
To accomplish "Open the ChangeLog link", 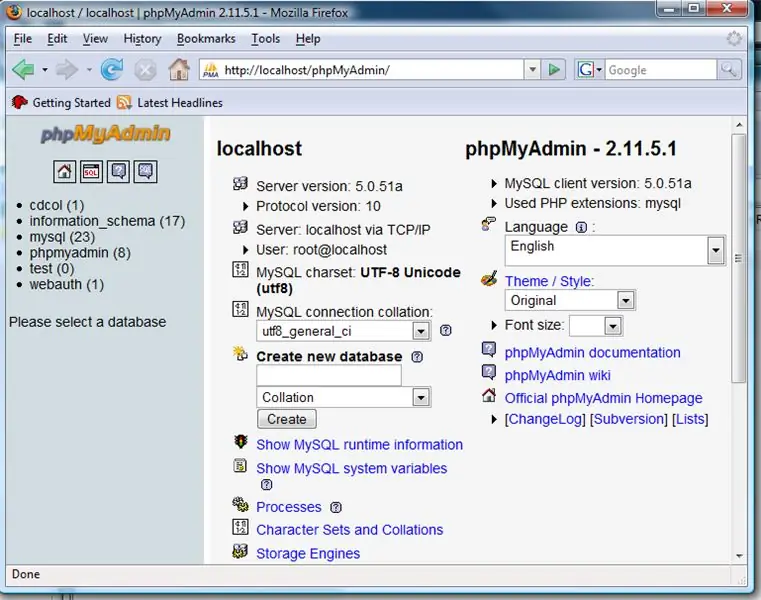I will coord(545,419).
